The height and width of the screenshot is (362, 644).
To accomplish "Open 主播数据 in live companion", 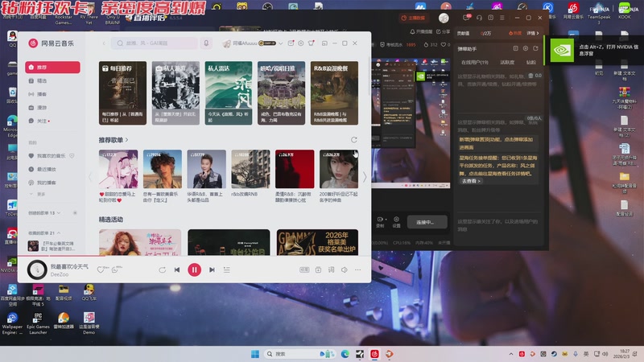I will (413, 18).
